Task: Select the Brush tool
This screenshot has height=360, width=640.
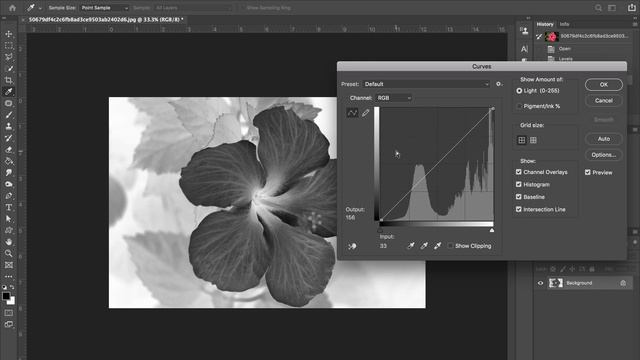Action: [9, 115]
